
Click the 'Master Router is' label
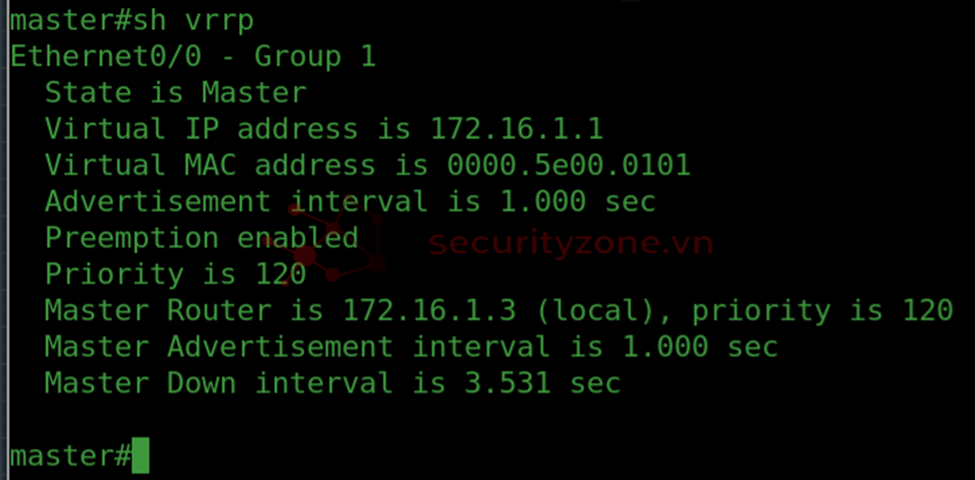tap(184, 310)
